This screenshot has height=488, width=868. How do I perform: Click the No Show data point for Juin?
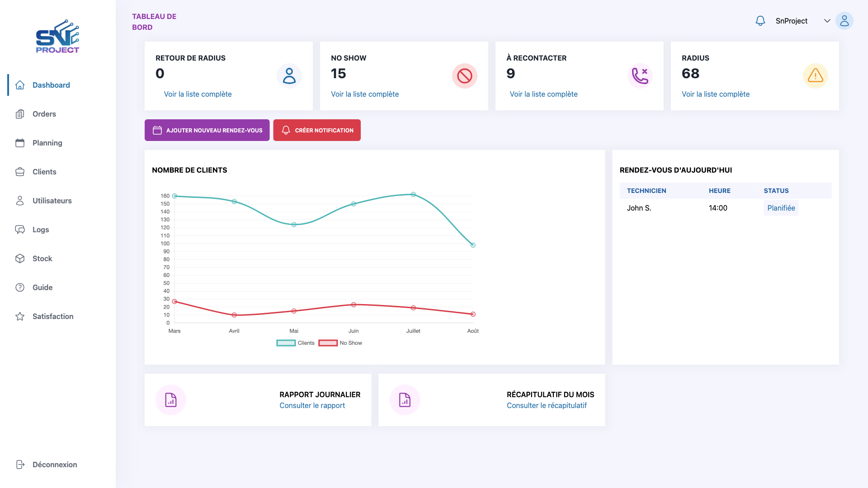354,305
